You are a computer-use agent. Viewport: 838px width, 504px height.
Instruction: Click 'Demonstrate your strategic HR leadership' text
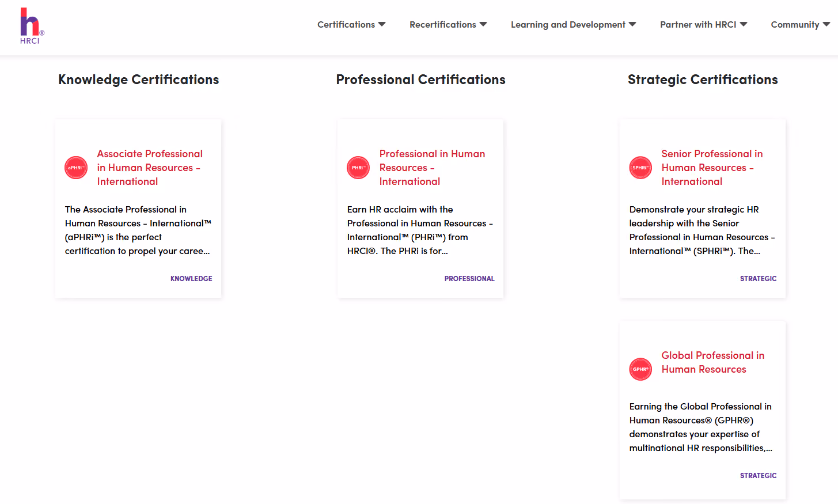702,230
